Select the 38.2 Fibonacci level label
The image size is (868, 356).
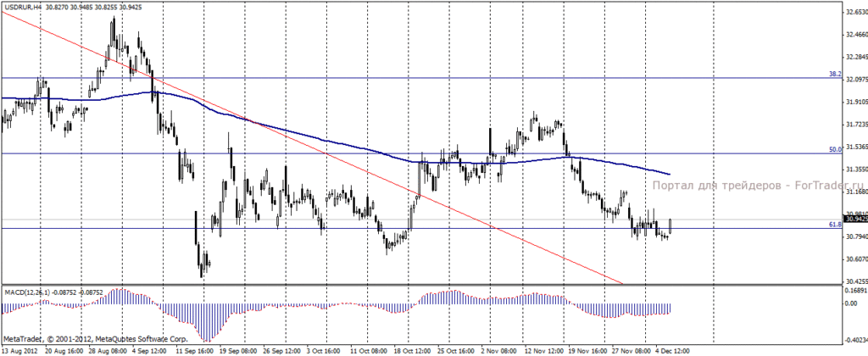[x=835, y=73]
